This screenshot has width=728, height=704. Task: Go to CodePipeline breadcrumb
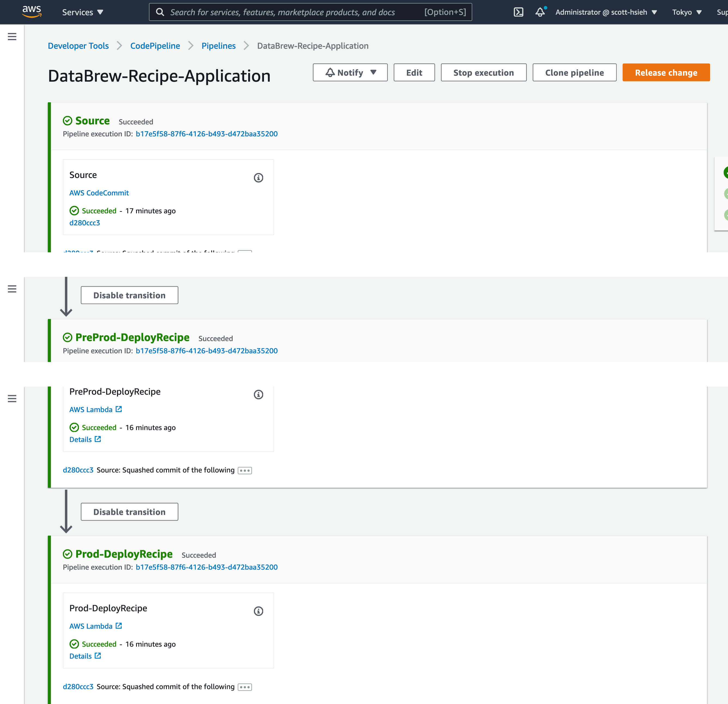pos(155,46)
